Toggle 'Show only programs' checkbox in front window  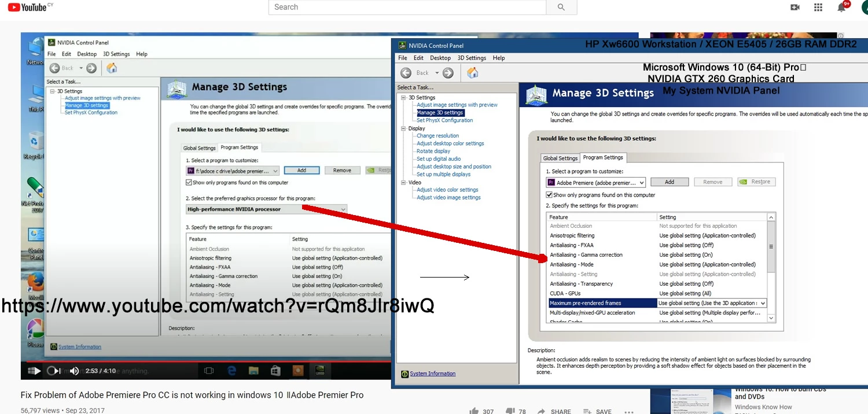point(549,195)
